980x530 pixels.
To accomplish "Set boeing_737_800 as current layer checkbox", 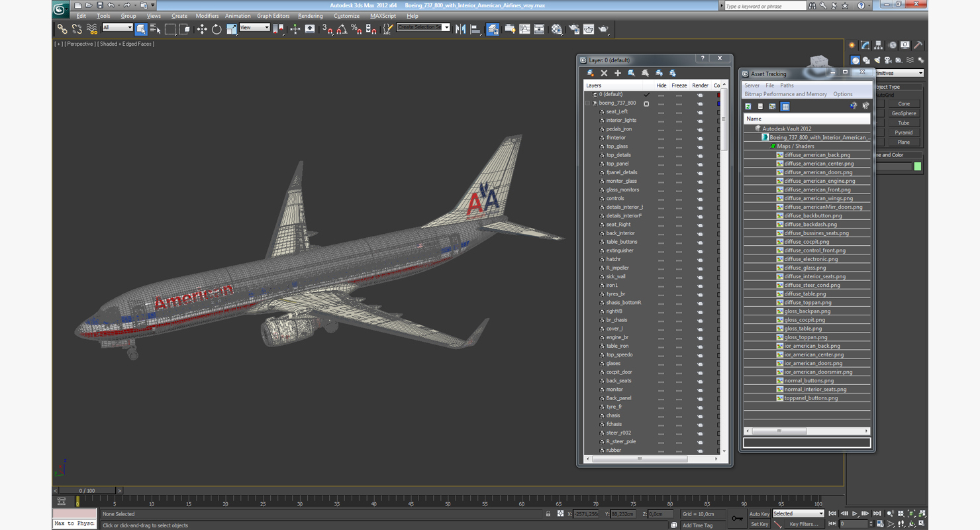I will pos(646,103).
